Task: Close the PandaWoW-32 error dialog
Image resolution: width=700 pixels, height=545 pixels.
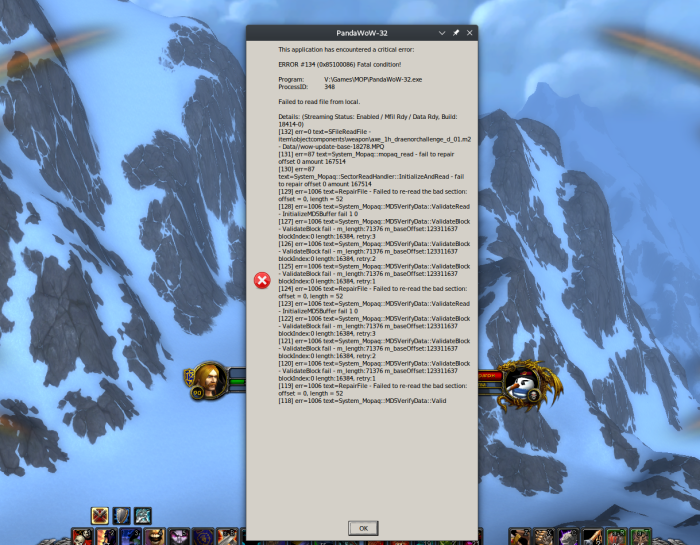Action: coord(470,32)
